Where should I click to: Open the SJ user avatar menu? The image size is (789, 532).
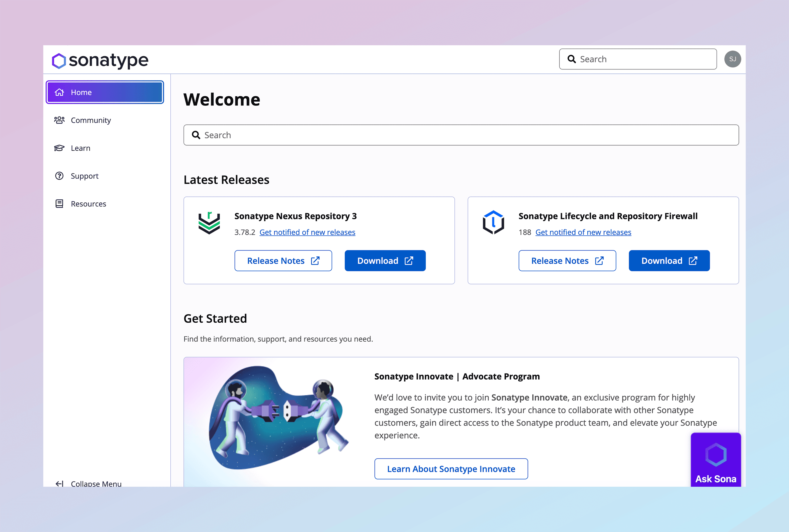point(732,59)
